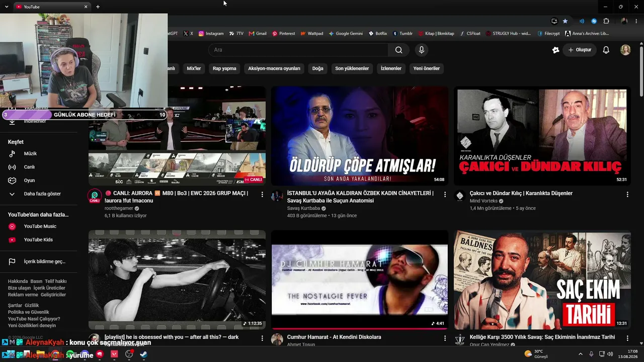Open the Chrome tab search dropdown arrow
Screen dimensions: 644x362
tap(7, 7)
